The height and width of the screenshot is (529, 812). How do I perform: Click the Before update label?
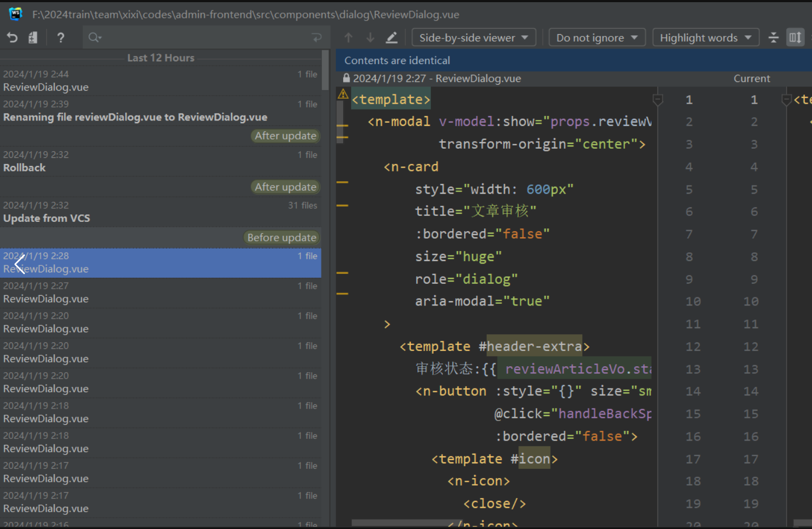point(281,238)
